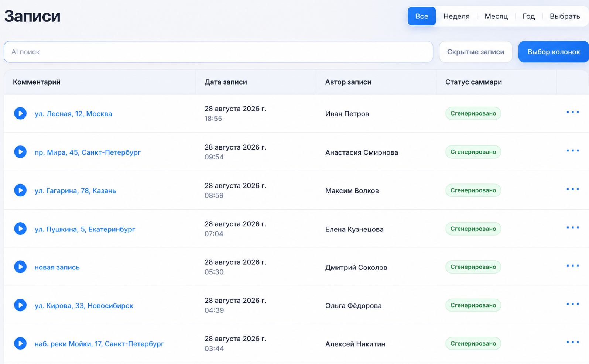Image resolution: width=589 pixels, height=364 pixels.
Task: Open the three-dot menu for Анастасия Смирнова's row
Action: pos(573,151)
